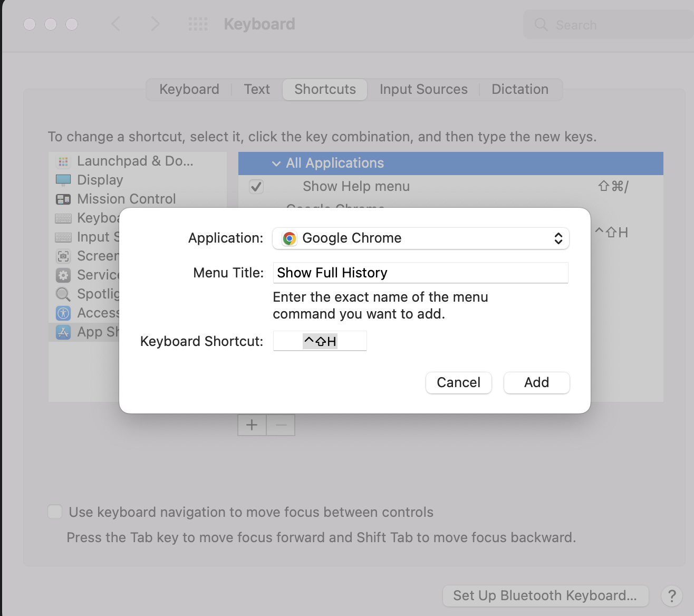Select the Mission Control category icon
The width and height of the screenshot is (694, 616).
click(x=63, y=199)
